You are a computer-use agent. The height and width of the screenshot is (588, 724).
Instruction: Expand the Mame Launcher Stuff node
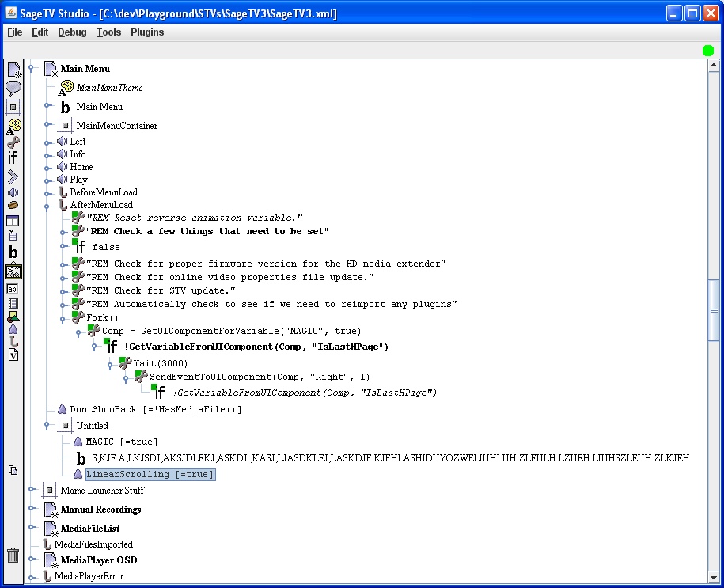click(31, 489)
